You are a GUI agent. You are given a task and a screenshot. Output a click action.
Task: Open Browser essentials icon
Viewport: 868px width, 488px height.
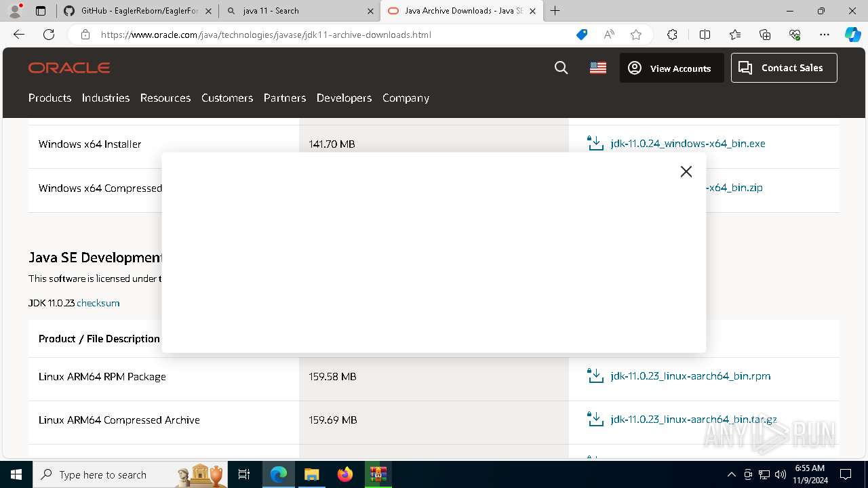[795, 35]
